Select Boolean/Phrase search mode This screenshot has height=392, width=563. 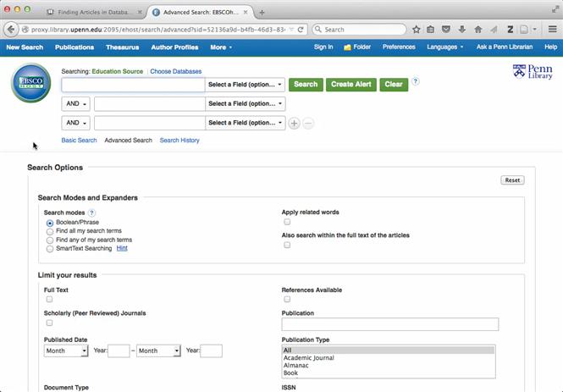pos(50,223)
